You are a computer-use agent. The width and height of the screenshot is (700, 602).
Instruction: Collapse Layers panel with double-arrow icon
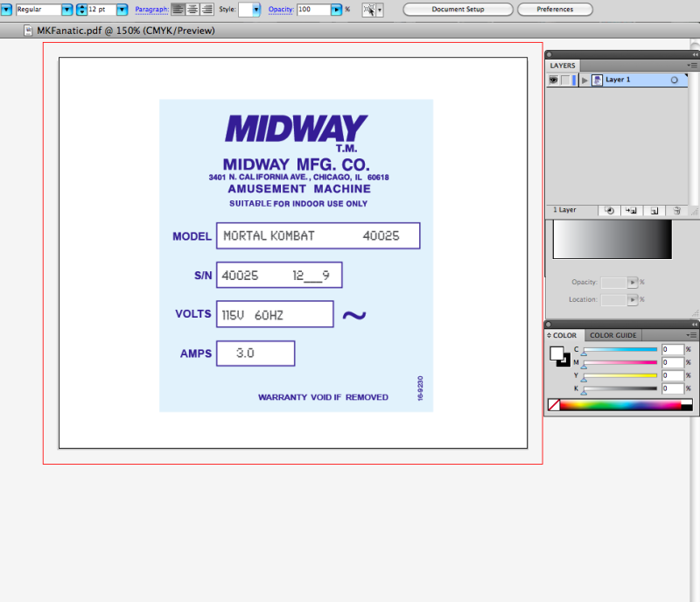(695, 54)
